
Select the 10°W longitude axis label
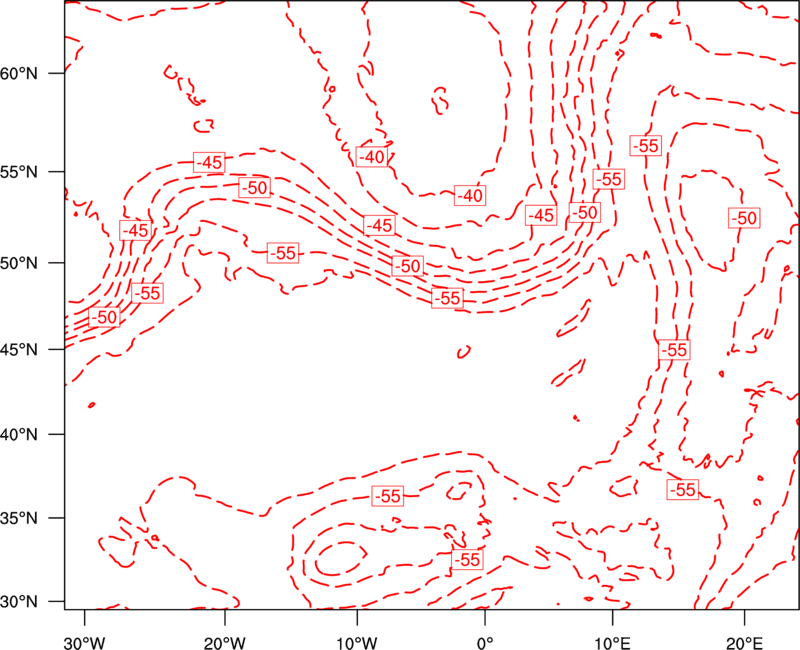pyautogui.click(x=357, y=643)
